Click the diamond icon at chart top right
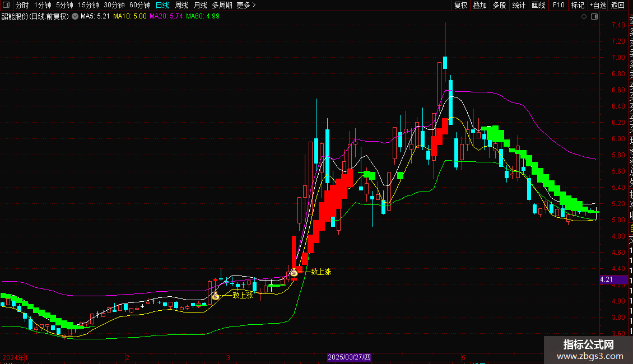 pos(584,17)
